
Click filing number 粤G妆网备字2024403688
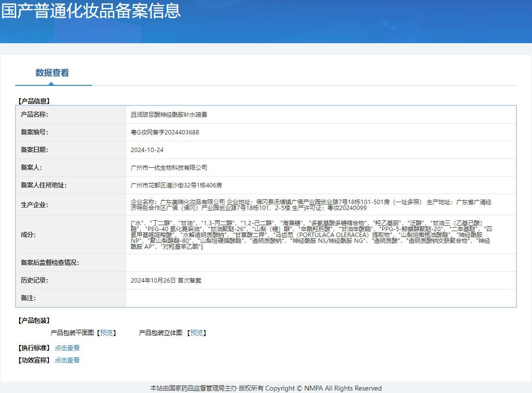click(x=165, y=132)
